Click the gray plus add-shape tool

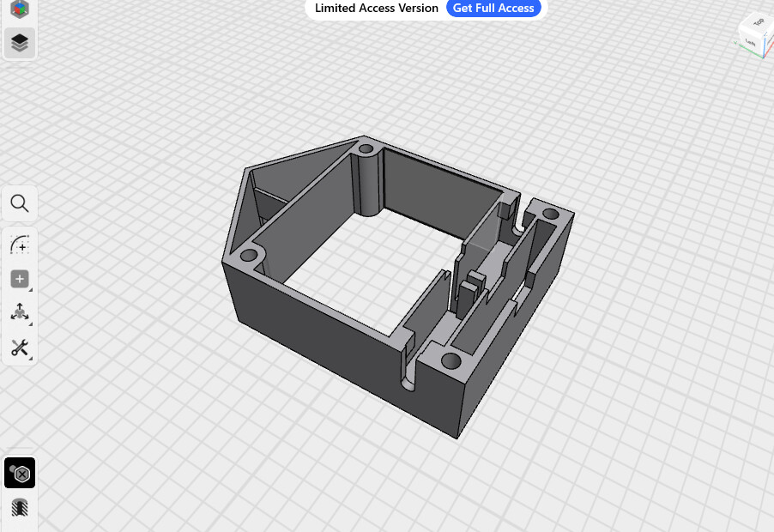(x=20, y=279)
